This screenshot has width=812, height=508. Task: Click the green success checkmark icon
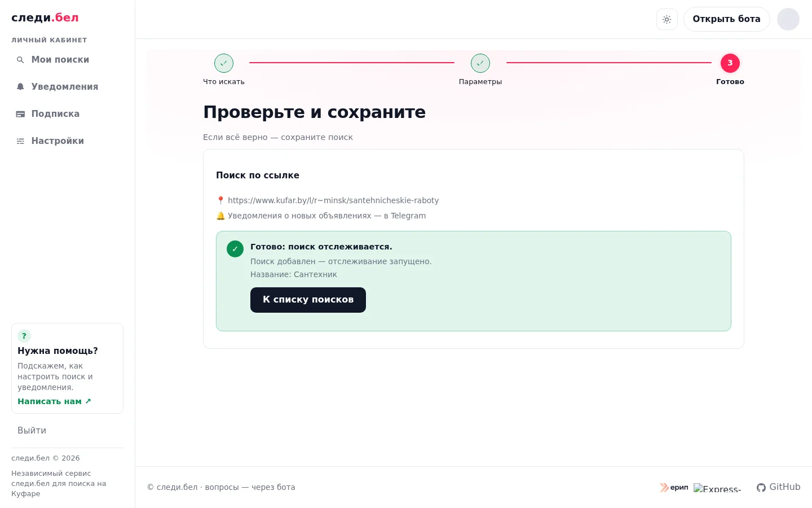(235, 249)
